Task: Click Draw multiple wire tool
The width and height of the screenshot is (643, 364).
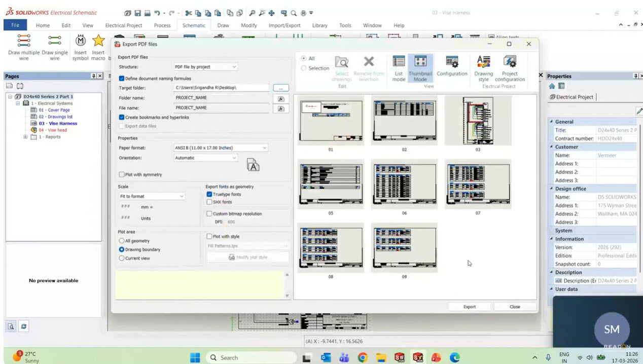Action: [24, 47]
